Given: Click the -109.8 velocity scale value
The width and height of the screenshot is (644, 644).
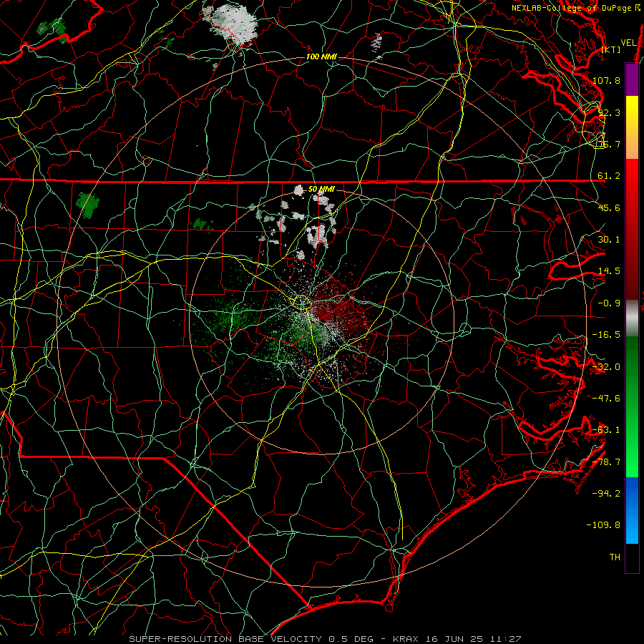Looking at the screenshot, I should [x=604, y=525].
